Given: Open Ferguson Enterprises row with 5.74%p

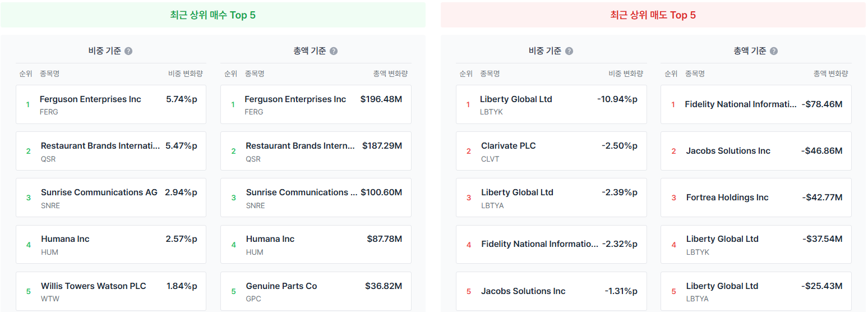Looking at the screenshot, I should click(x=111, y=104).
